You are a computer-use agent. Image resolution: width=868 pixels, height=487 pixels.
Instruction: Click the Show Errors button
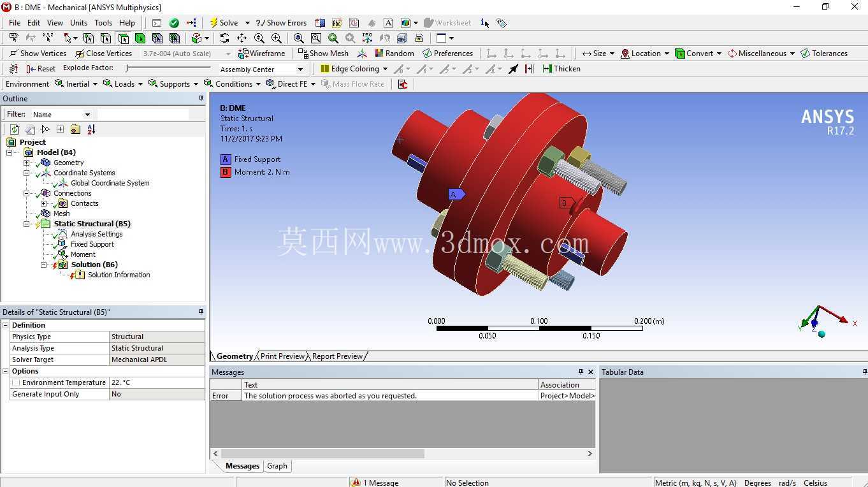coord(281,23)
